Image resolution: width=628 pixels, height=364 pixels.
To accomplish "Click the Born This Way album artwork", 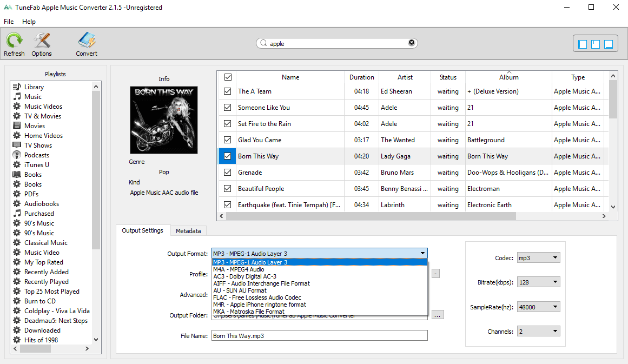I will pyautogui.click(x=164, y=120).
